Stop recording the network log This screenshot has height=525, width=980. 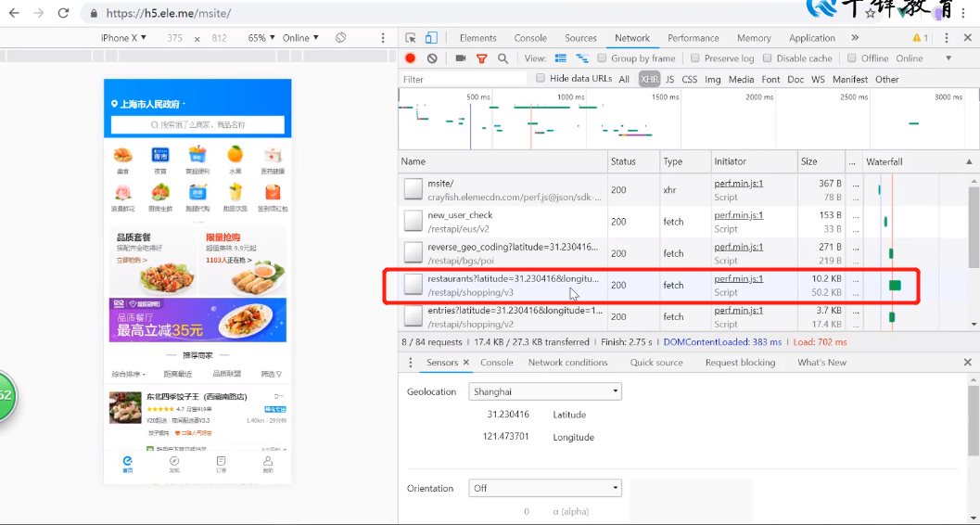click(410, 58)
